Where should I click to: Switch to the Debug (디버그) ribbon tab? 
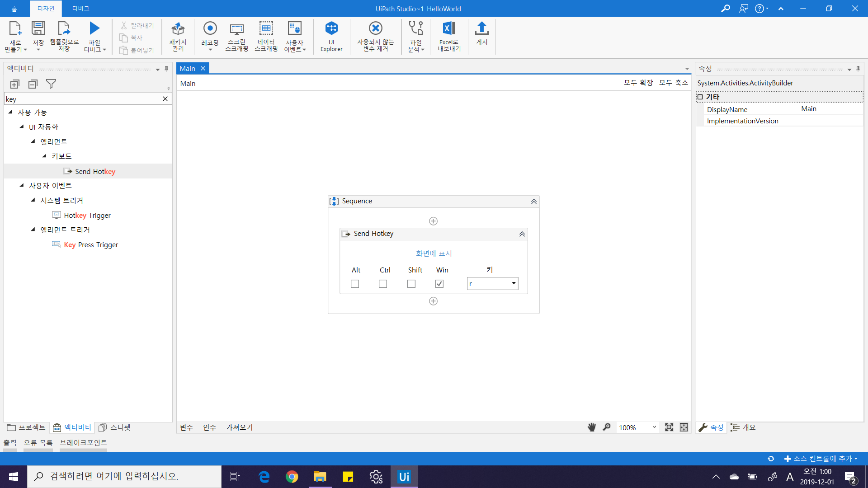click(81, 9)
